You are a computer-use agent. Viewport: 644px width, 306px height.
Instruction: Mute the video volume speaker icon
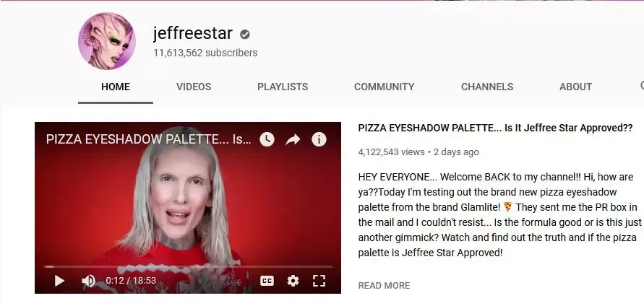tap(88, 281)
